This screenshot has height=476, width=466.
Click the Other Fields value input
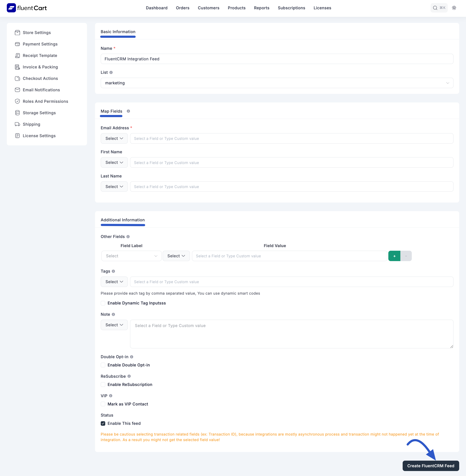tap(290, 256)
